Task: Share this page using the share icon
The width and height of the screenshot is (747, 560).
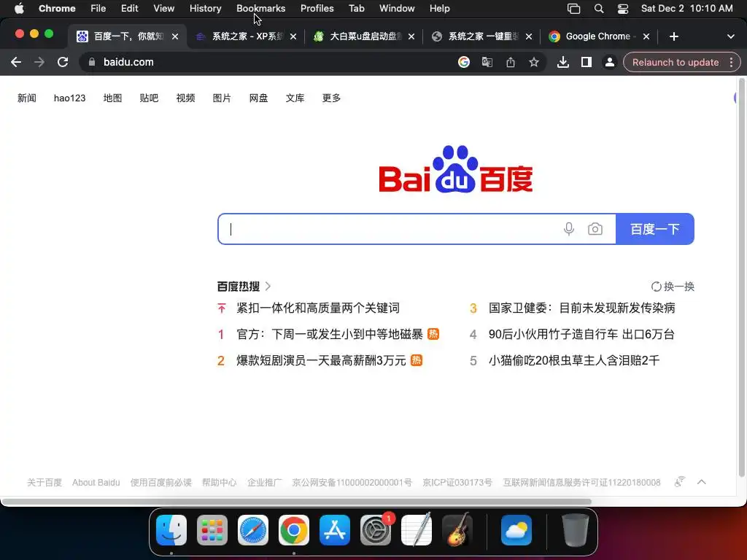Action: (x=510, y=62)
